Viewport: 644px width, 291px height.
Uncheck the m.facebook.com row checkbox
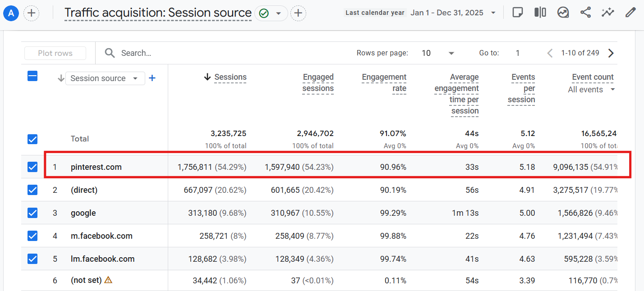(x=32, y=236)
